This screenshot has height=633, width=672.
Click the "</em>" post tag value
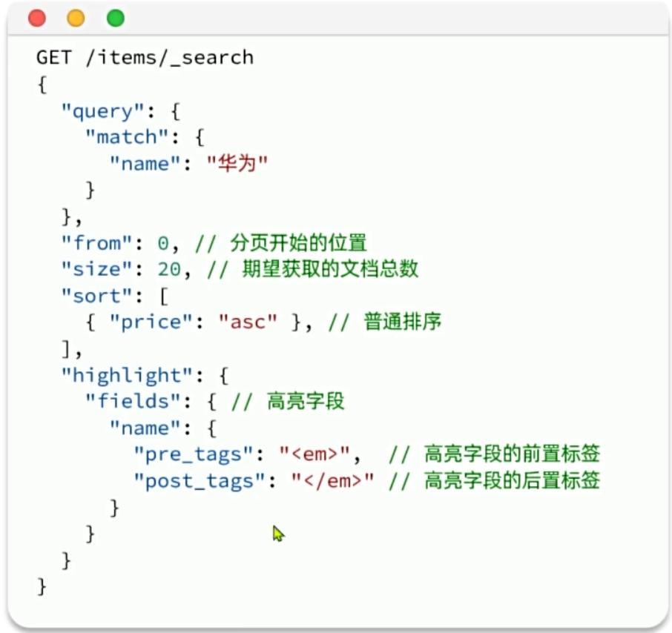332,480
